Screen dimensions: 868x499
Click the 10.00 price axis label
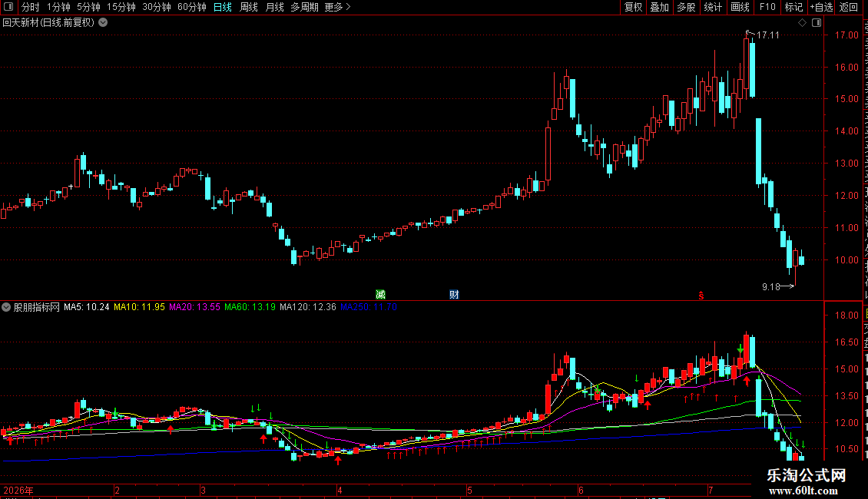coord(846,260)
